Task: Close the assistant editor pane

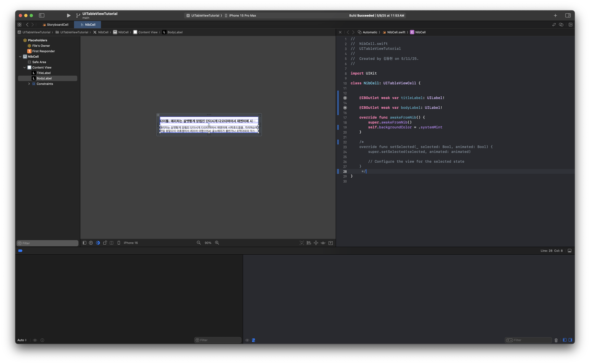Action: click(x=340, y=32)
